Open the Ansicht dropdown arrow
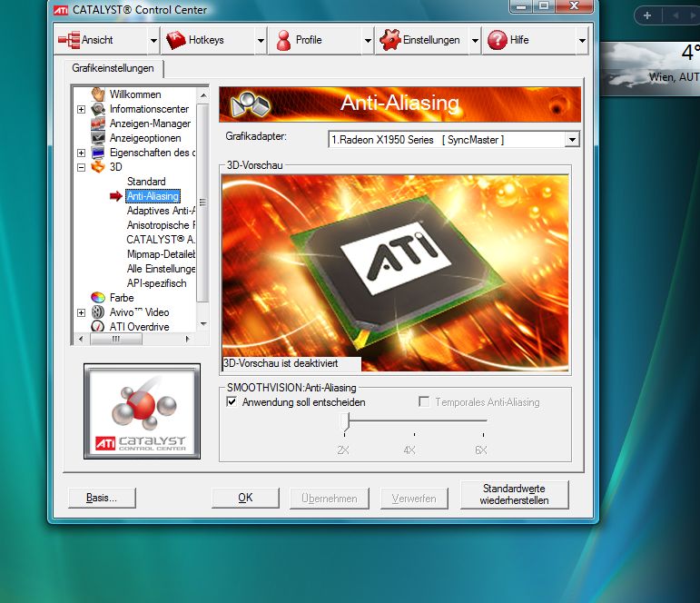Image resolution: width=700 pixels, height=603 pixels. (x=153, y=40)
